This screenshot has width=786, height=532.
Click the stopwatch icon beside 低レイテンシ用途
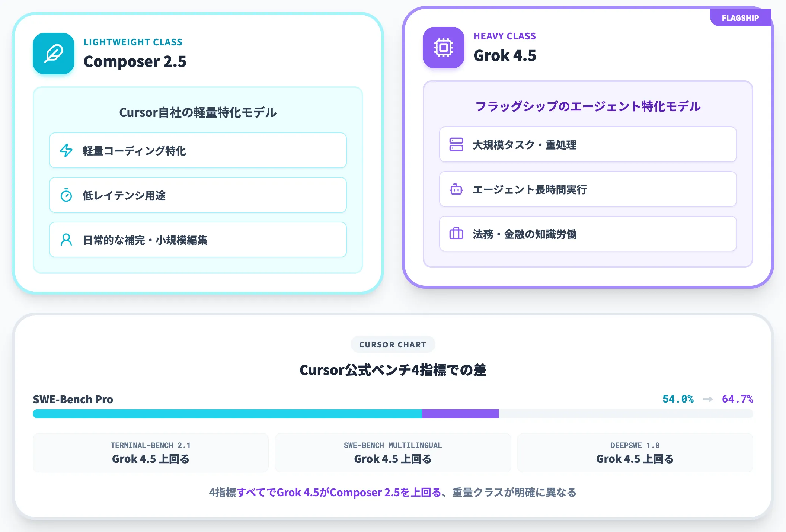(66, 195)
